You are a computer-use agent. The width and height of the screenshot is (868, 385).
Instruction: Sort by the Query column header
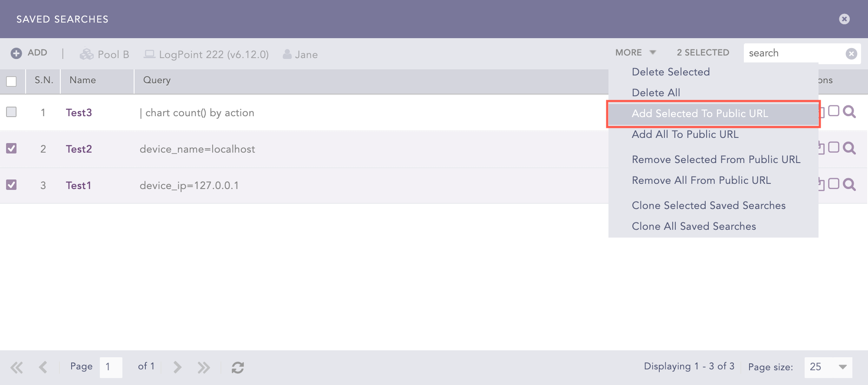157,80
